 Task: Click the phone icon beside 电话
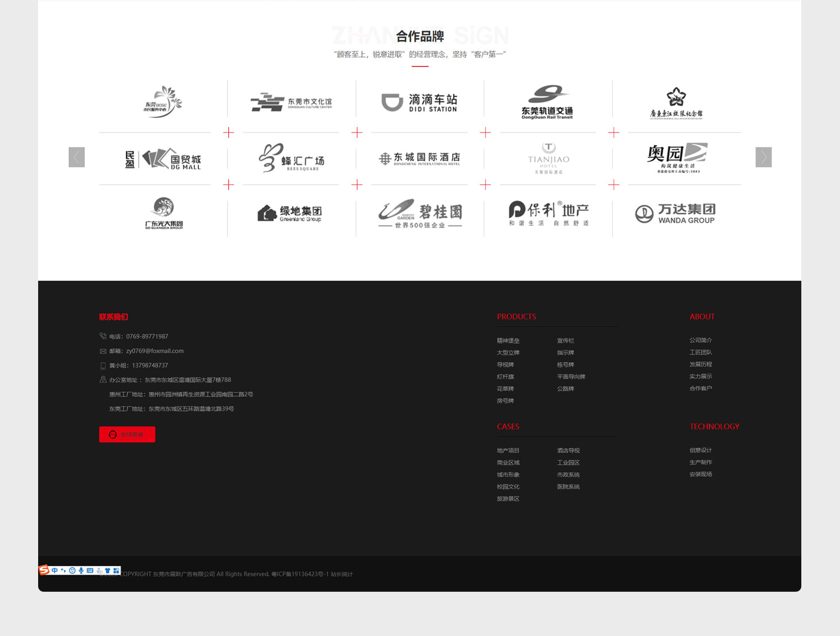tap(103, 336)
